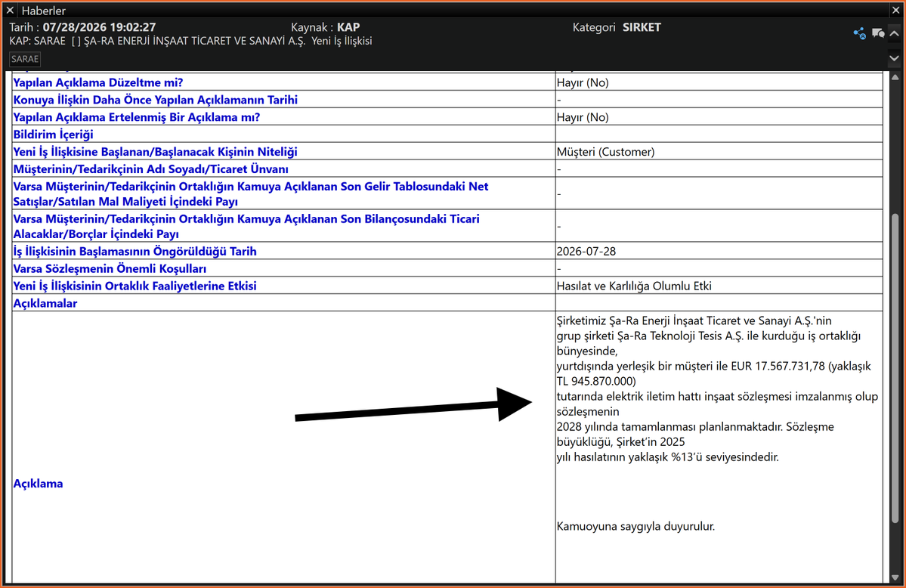Click the line 'yılı hasılatının yaklaşık %13'ü seviyesindedir.'
This screenshot has height=588, width=906.
click(668, 457)
